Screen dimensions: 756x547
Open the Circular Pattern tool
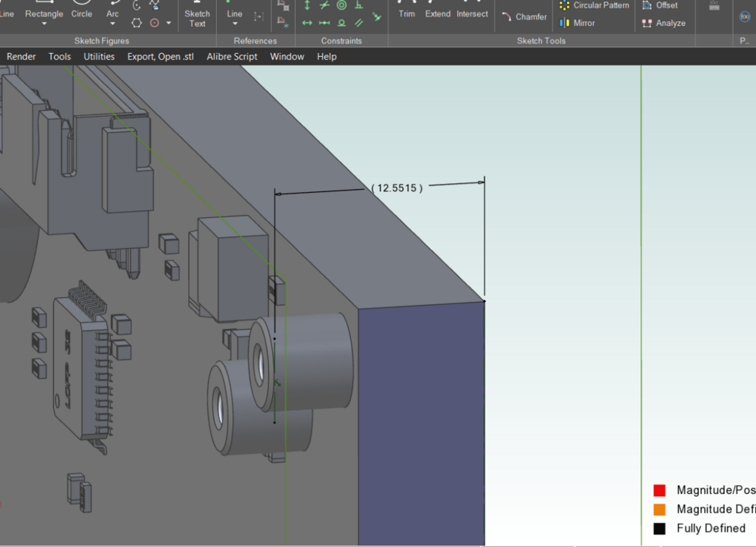click(x=594, y=5)
